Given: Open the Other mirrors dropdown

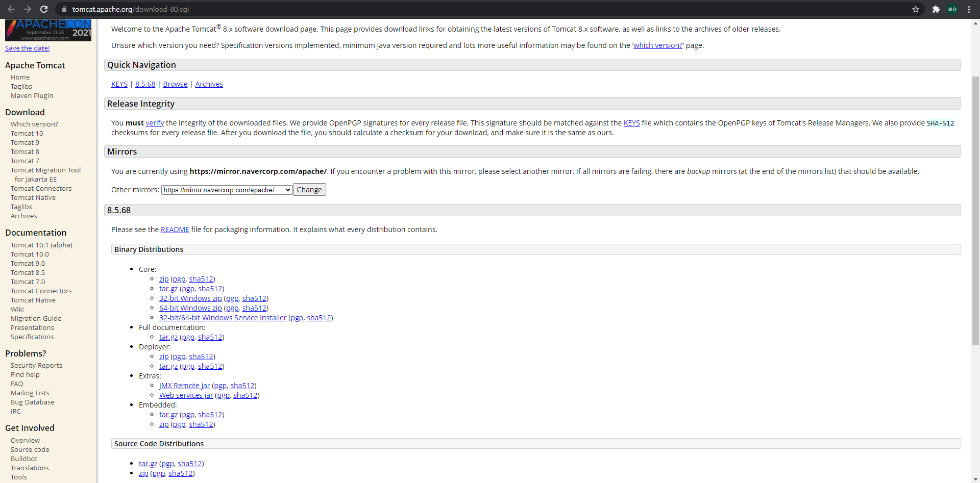Looking at the screenshot, I should click(227, 190).
